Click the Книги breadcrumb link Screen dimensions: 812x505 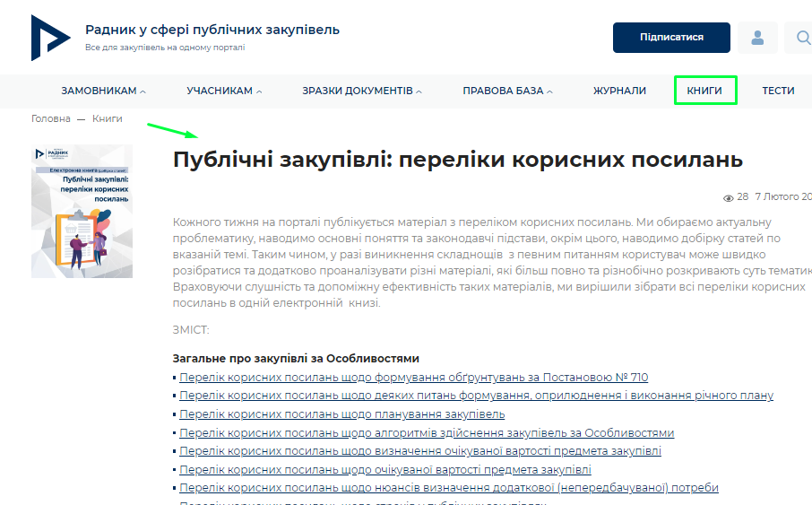tap(107, 118)
